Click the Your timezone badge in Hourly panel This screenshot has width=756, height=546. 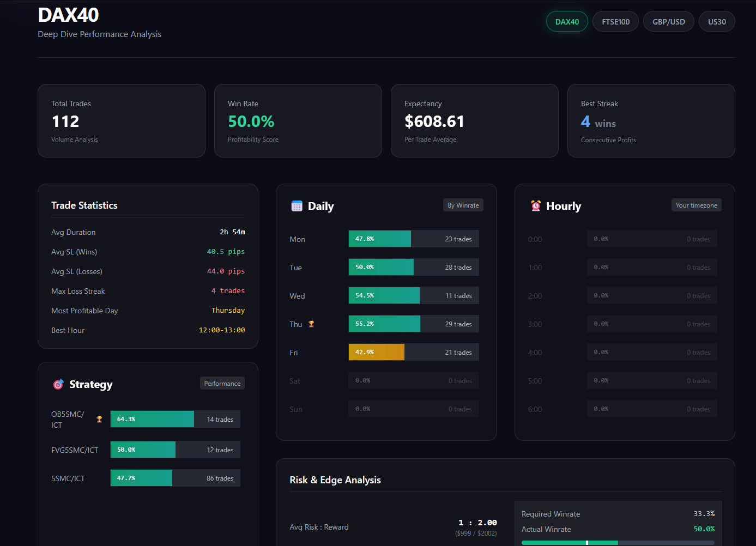pos(696,205)
